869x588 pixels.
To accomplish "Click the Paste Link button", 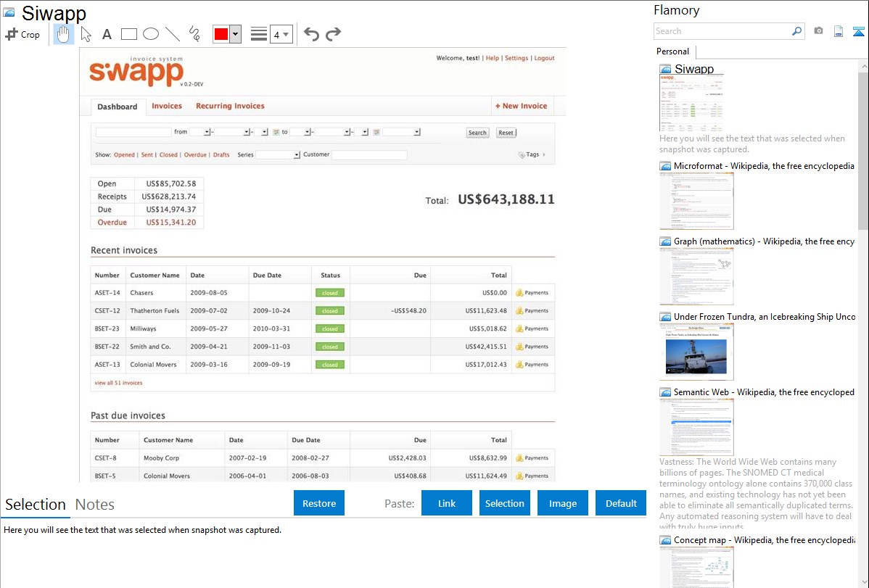I will pyautogui.click(x=447, y=503).
